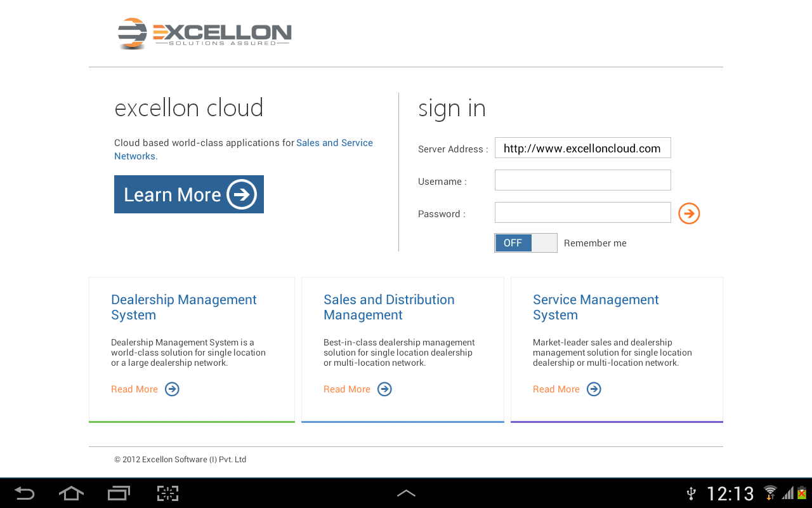This screenshot has width=812, height=508.
Task: Open the recent apps button
Action: (119, 493)
